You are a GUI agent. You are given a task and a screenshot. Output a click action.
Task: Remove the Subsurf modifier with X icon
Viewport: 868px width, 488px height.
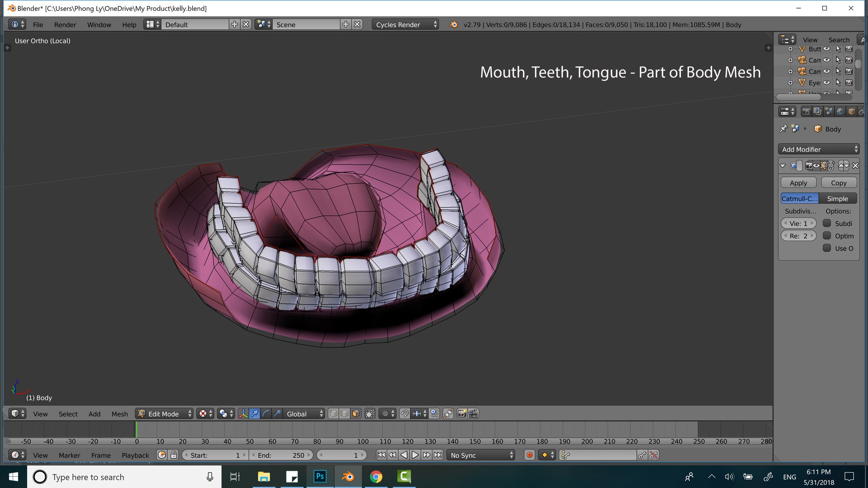[855, 166]
